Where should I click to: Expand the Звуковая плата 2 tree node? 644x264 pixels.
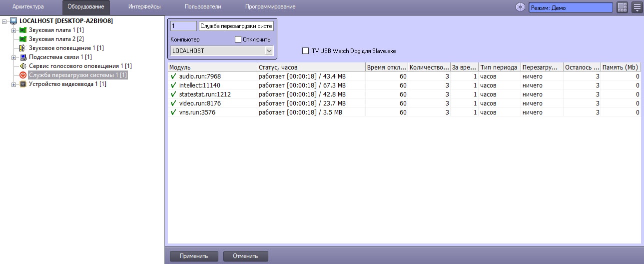tap(13, 39)
